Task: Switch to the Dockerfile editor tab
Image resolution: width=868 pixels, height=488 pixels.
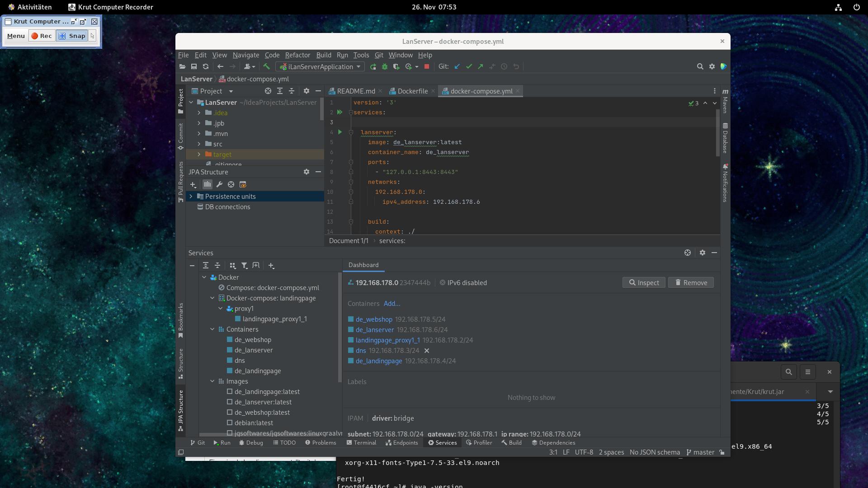Action: (412, 91)
